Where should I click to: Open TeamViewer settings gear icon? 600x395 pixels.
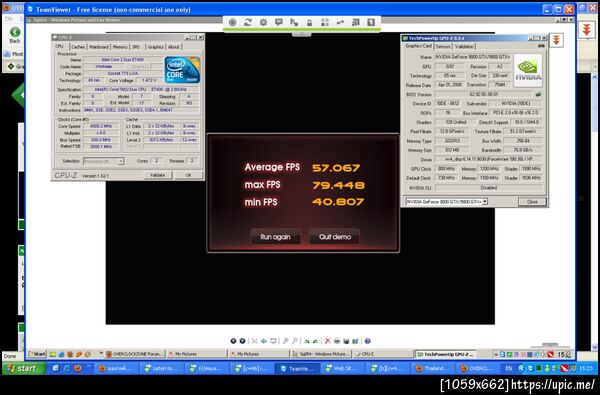pos(263,22)
